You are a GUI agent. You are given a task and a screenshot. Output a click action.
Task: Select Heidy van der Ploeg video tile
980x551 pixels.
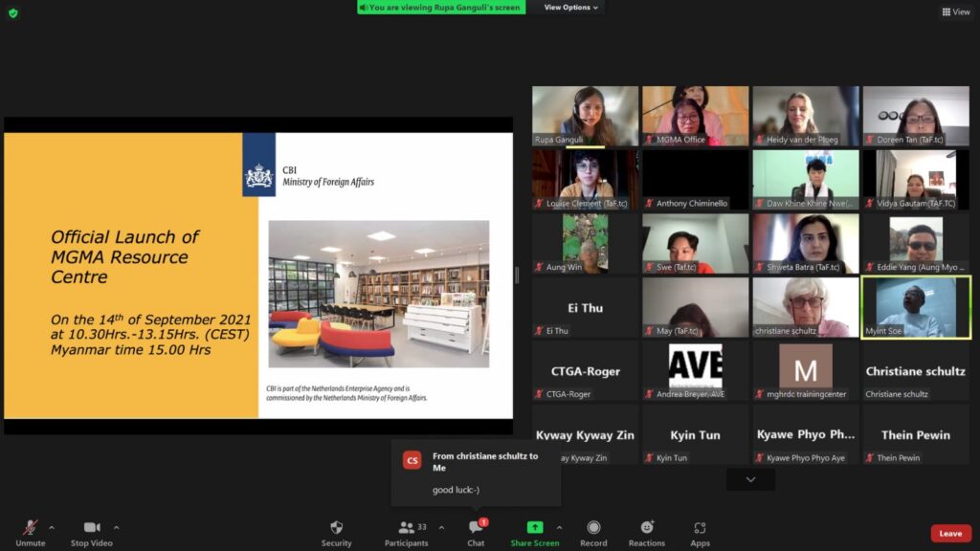[x=806, y=116]
